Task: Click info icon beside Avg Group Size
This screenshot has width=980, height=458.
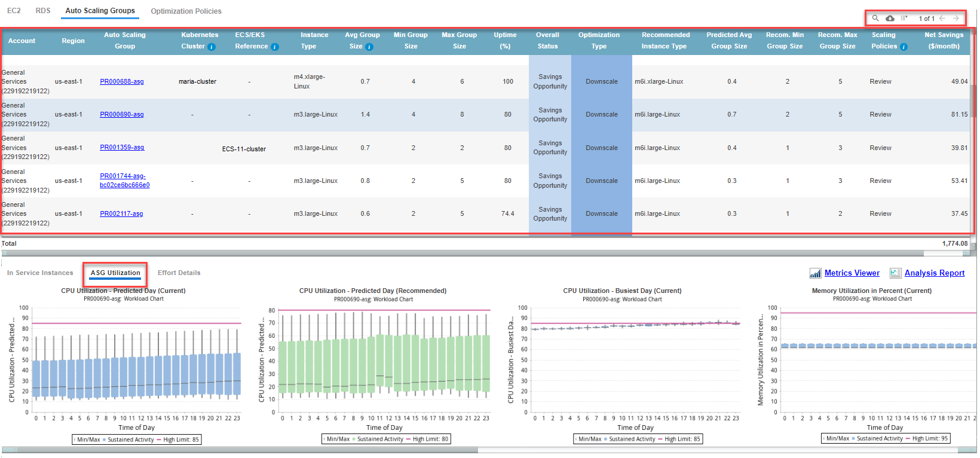Action: 369,47
